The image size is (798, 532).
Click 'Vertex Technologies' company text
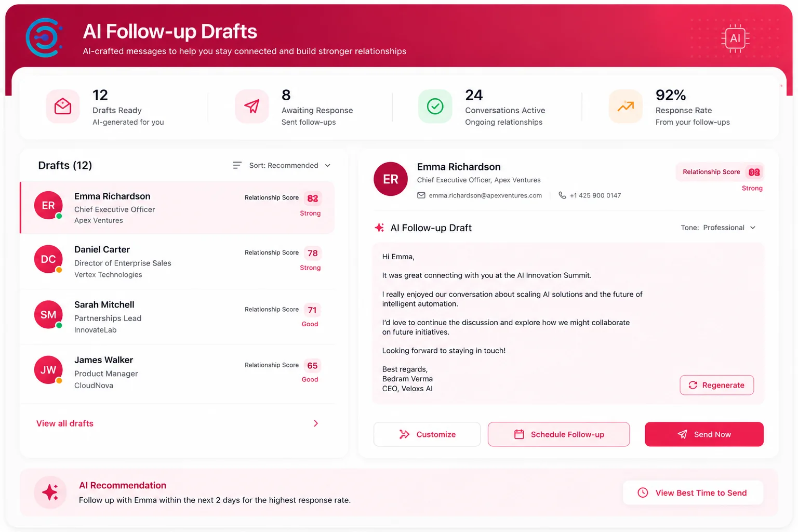[108, 274]
